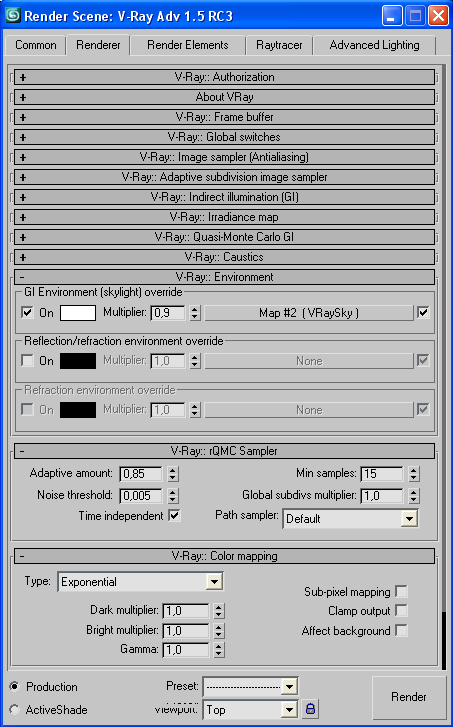This screenshot has width=453, height=727.
Task: Click the Adaptive amount field 0,85
Action: click(x=141, y=474)
